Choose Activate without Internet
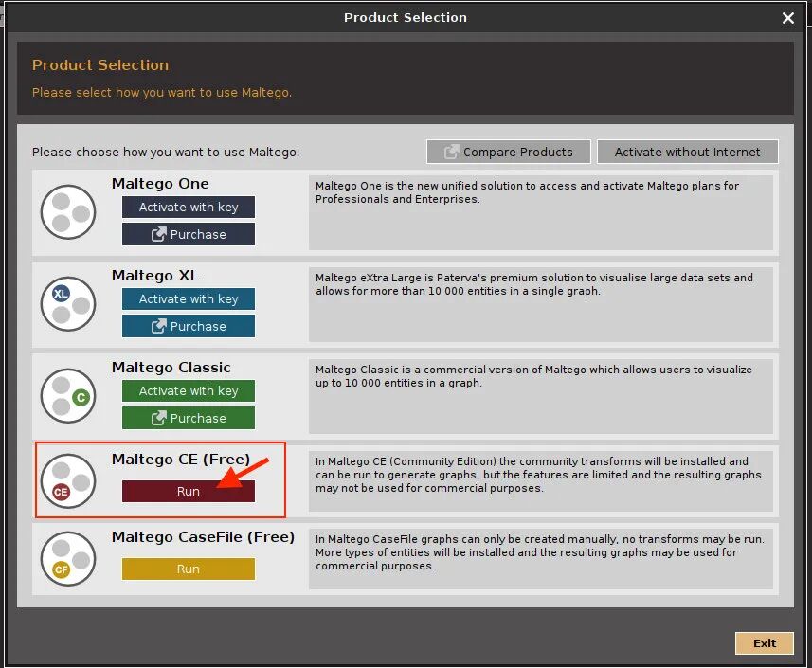812x668 pixels. [x=687, y=152]
